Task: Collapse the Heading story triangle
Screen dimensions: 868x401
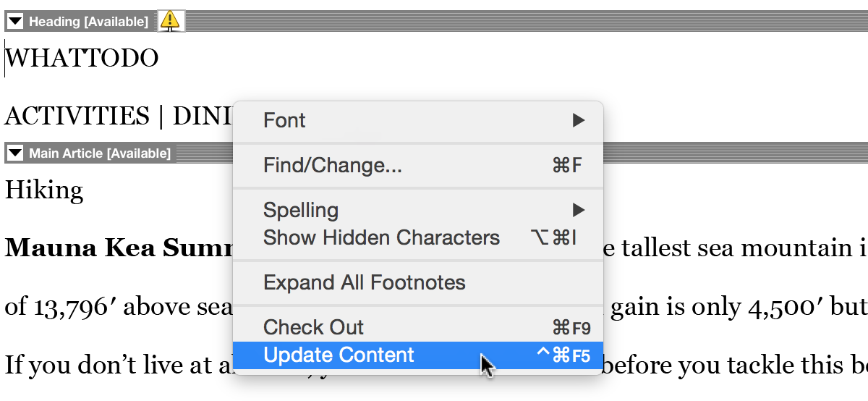Action: 15,22
